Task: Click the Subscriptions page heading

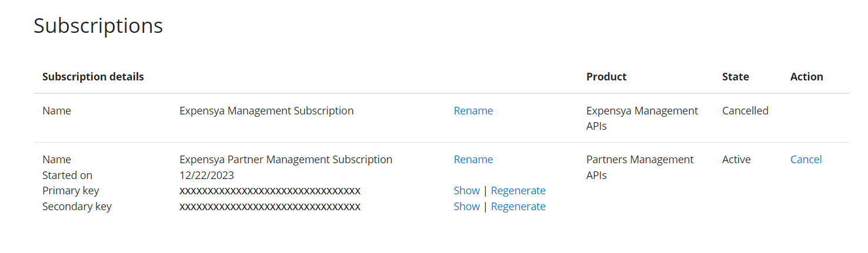Action: (98, 26)
